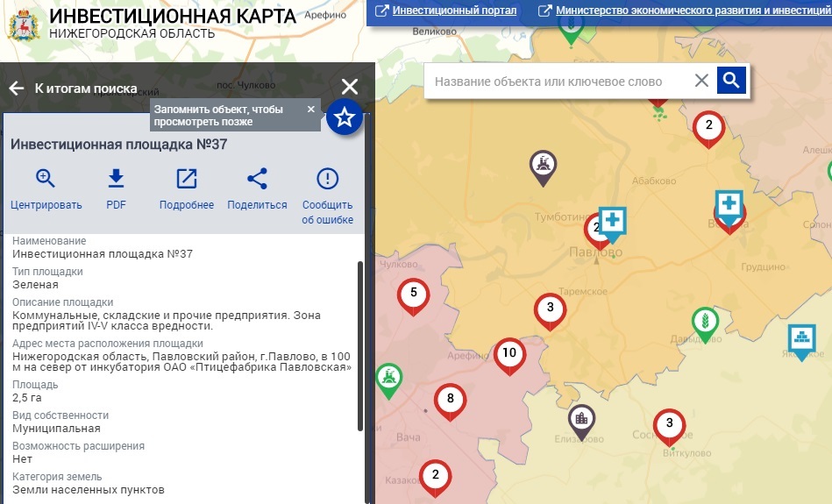Click 'Земли населенных пунктов' land category

coord(89,490)
